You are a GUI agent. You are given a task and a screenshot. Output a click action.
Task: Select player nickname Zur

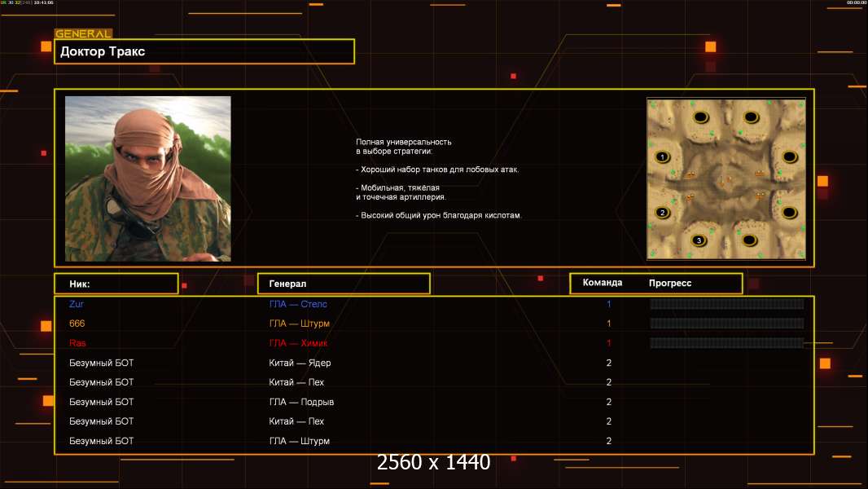coord(77,304)
